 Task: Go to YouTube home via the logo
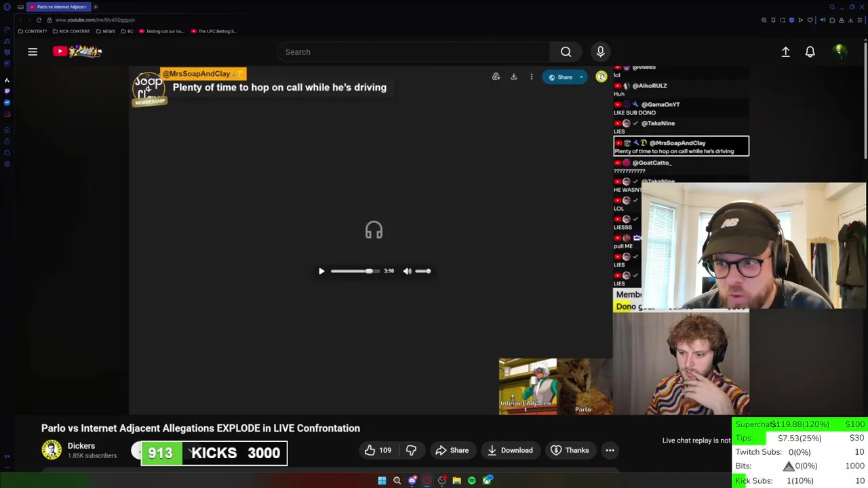77,52
